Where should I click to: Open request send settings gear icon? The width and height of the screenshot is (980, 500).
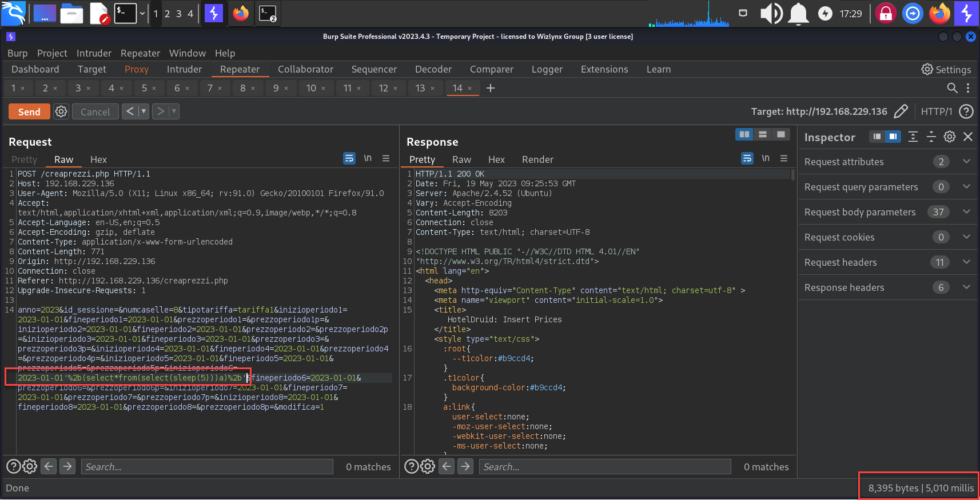tap(61, 111)
